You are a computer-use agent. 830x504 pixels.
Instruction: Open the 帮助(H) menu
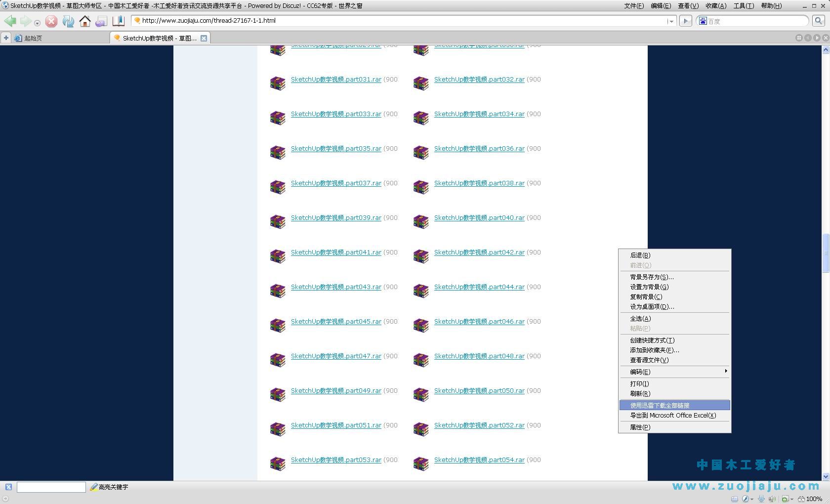(x=771, y=6)
